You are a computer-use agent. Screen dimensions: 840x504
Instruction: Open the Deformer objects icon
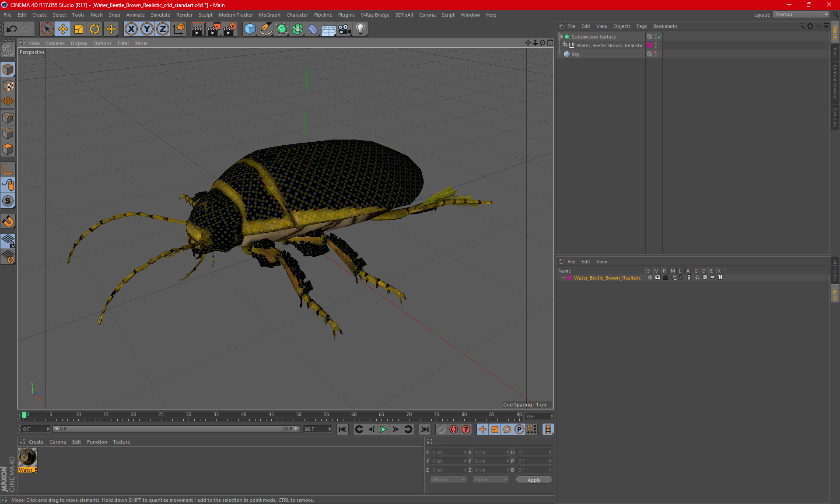(313, 29)
